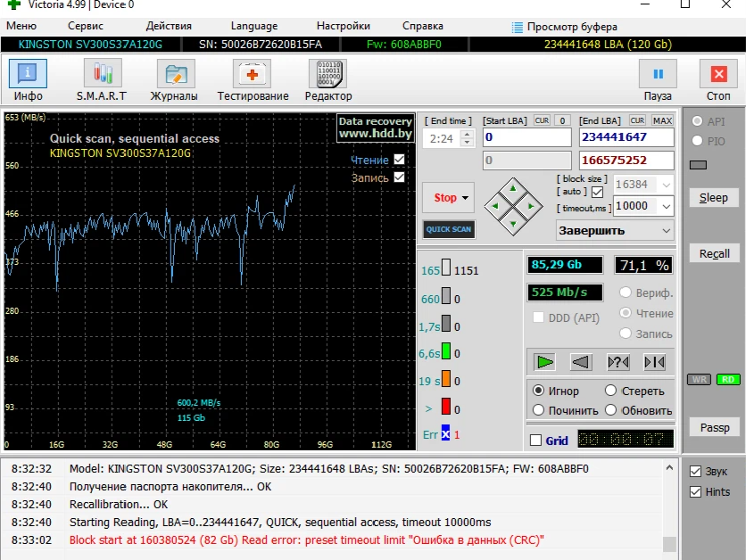Click the End LBA CUR button

pos(637,120)
